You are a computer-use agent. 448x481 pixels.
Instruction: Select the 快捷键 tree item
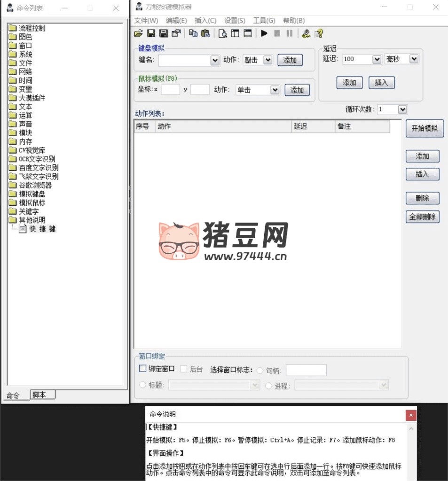42,229
